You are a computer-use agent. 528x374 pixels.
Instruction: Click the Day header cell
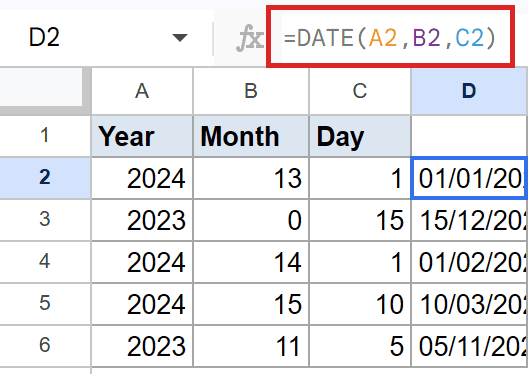tap(360, 136)
